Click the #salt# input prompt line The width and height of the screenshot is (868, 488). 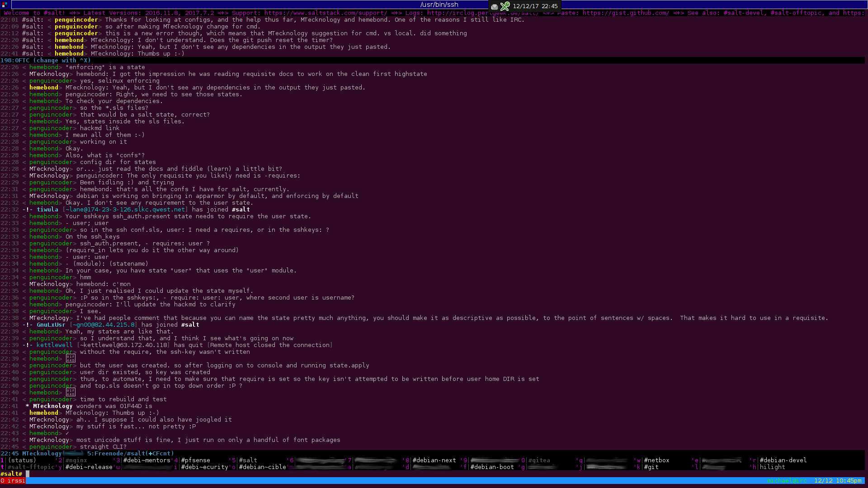coord(432,474)
